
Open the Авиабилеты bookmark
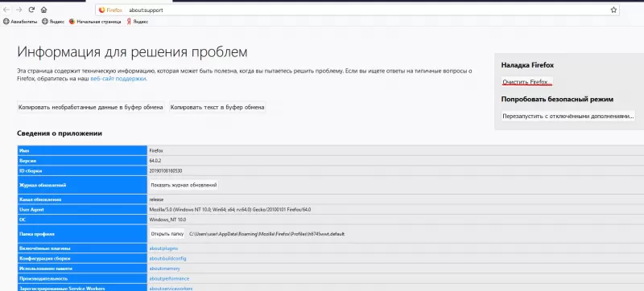pyautogui.click(x=20, y=22)
